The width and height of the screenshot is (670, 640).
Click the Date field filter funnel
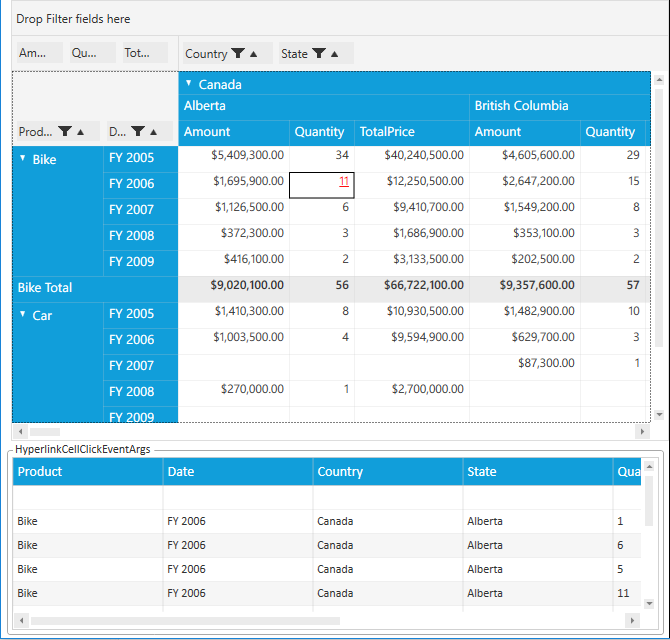pyautogui.click(x=138, y=132)
